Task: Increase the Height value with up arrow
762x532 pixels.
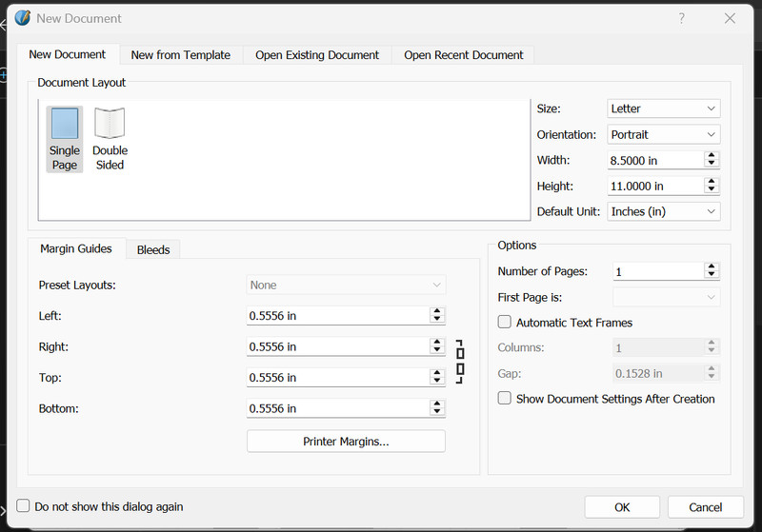Action: (712, 181)
